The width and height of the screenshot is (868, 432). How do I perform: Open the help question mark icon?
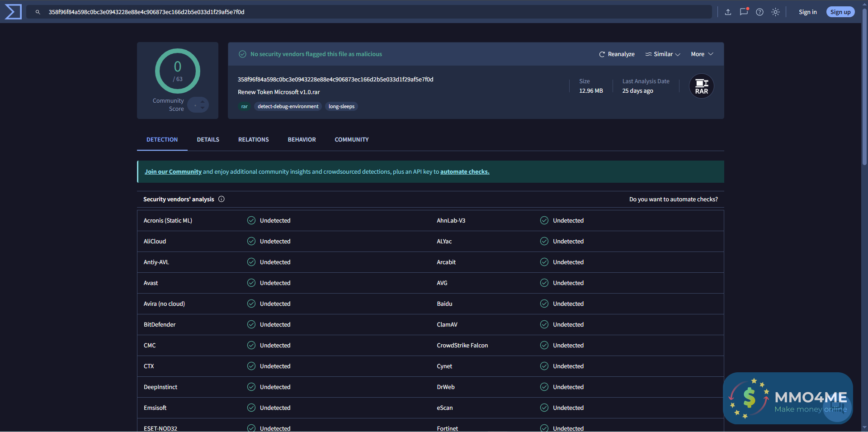pyautogui.click(x=759, y=12)
